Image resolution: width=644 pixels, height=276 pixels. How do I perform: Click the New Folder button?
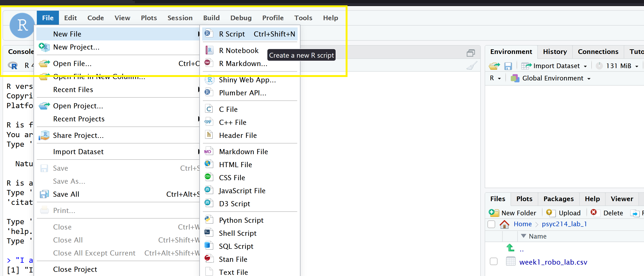[512, 213]
